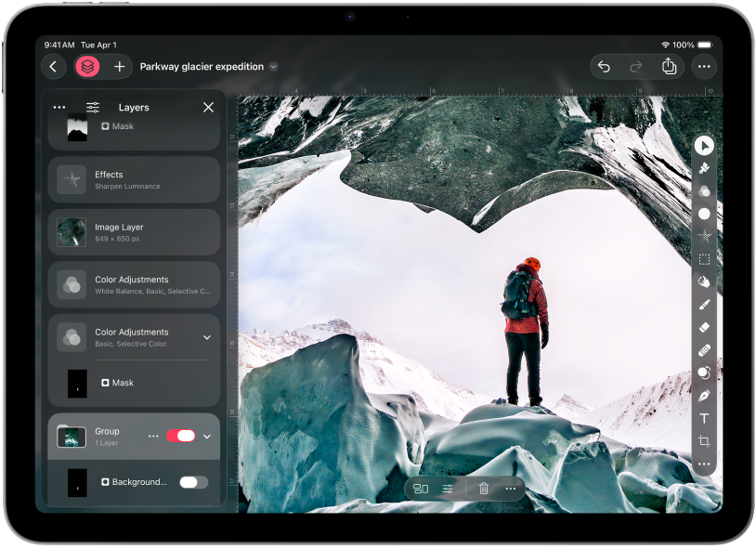Tap the Share icon in the top bar
The image size is (756, 549).
(x=669, y=66)
